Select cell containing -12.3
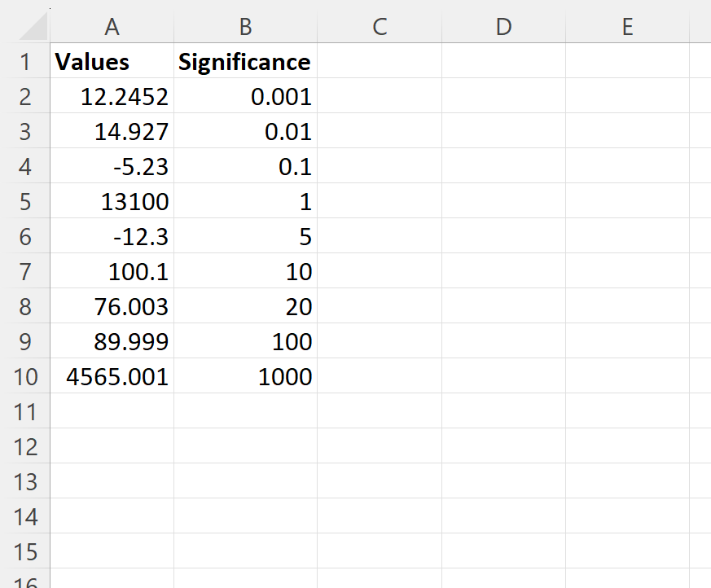 112,235
